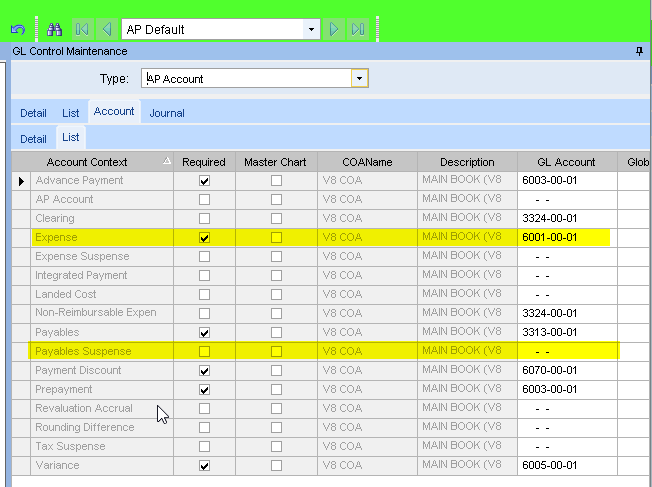Click the Expense account context cell

click(x=102, y=237)
